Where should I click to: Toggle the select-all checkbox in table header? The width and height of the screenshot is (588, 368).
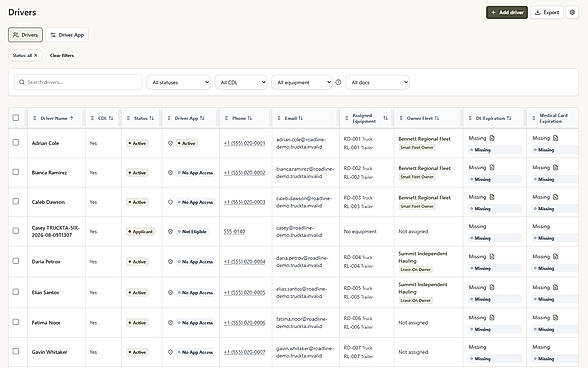click(16, 118)
